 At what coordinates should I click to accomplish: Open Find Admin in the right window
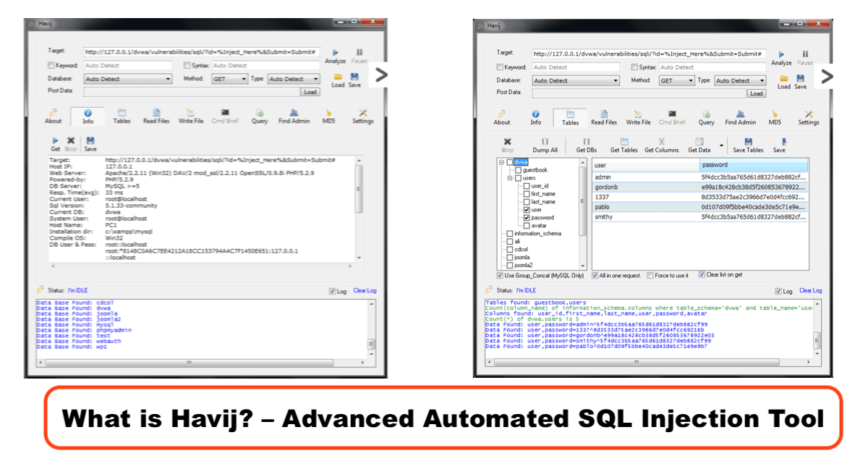point(741,118)
